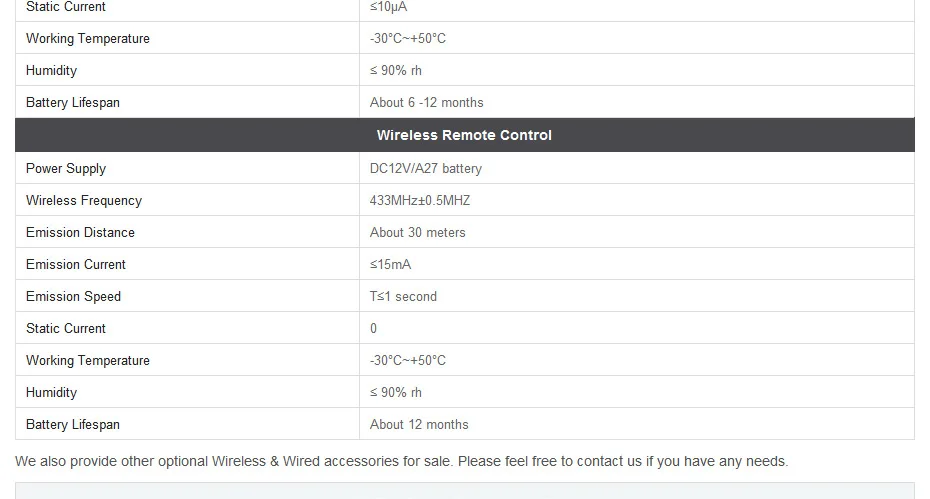Click the About 12 months lifespan value
Image resolution: width=930 pixels, height=499 pixels.
pos(419,425)
